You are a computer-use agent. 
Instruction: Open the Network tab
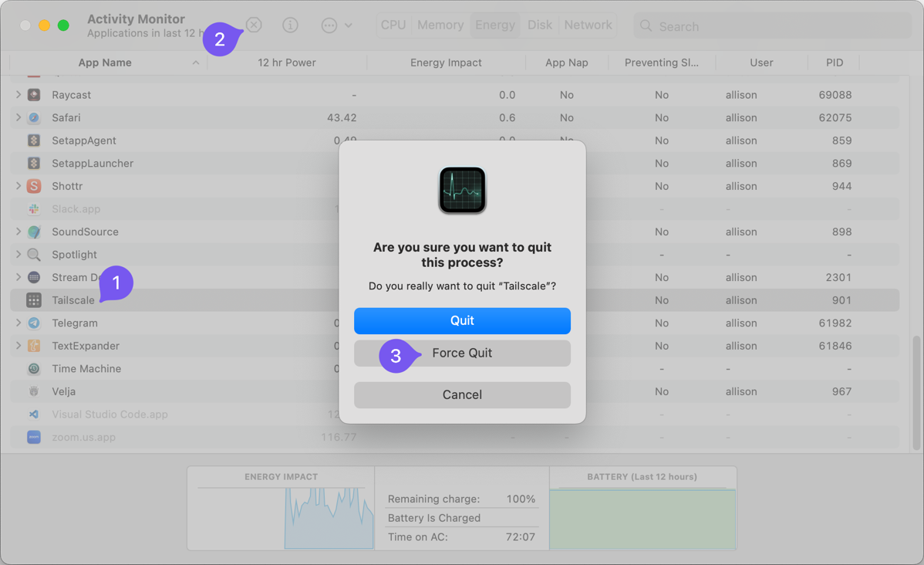tap(588, 25)
